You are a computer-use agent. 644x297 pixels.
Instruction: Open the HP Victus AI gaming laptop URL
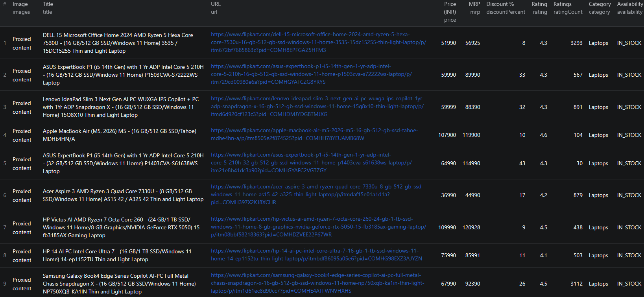click(318, 227)
